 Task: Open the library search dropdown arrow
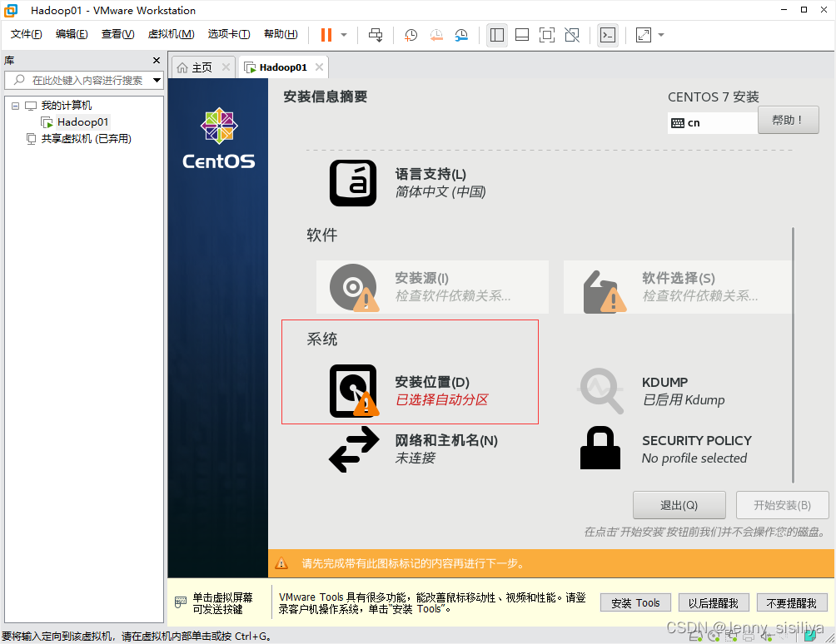pyautogui.click(x=157, y=81)
